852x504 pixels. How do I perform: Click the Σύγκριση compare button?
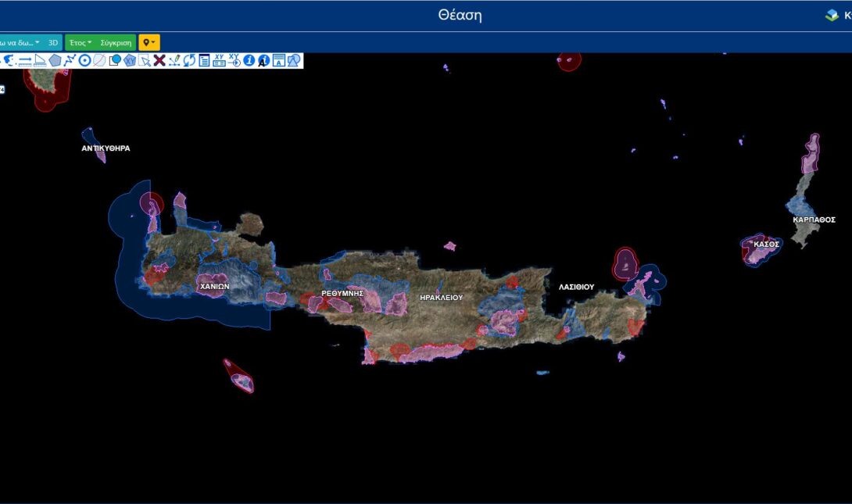coord(116,42)
